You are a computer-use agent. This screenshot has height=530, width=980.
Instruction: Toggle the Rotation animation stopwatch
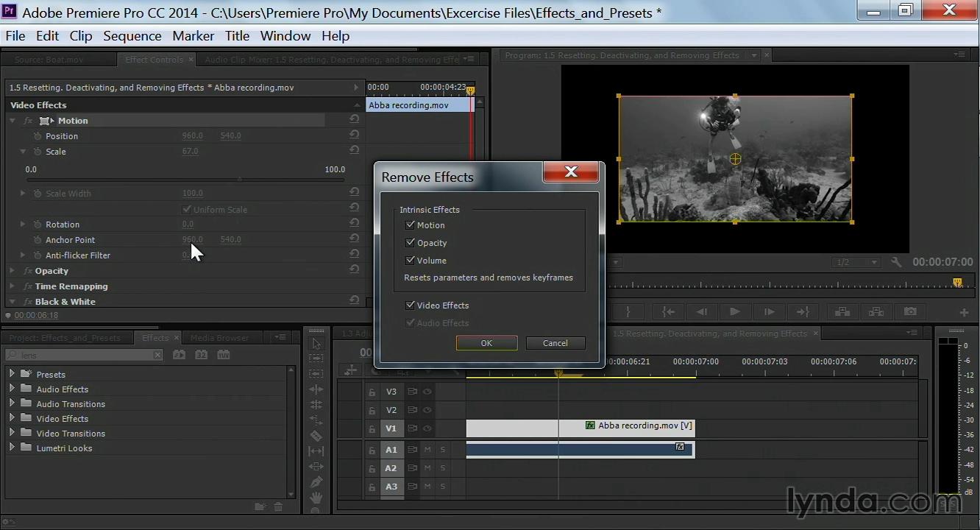click(38, 225)
